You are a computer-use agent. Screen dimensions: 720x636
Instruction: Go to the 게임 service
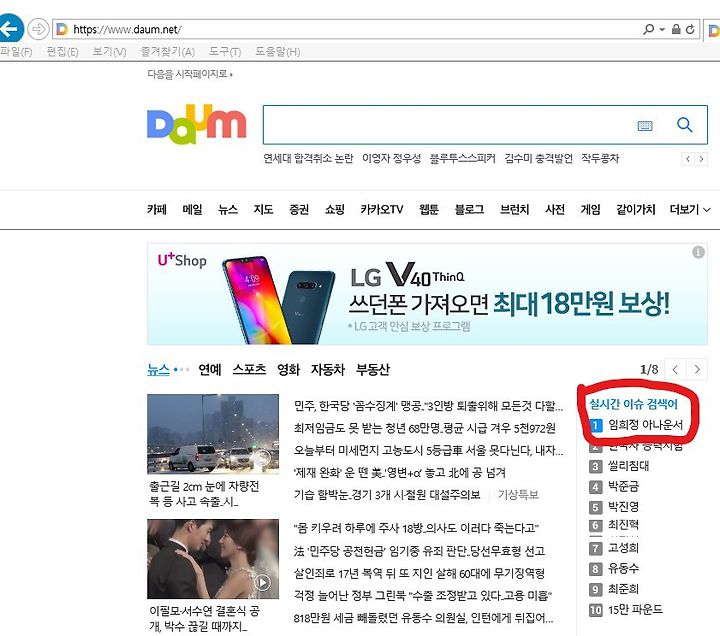tap(590, 209)
